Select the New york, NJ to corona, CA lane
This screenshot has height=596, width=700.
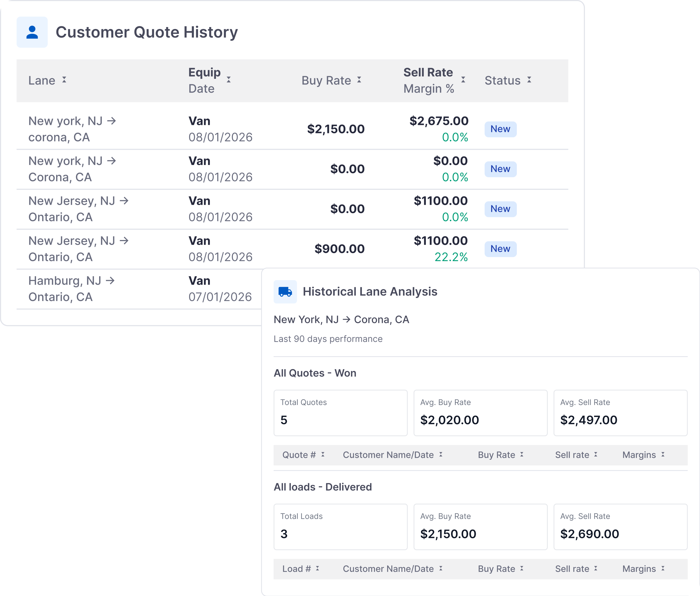click(72, 129)
